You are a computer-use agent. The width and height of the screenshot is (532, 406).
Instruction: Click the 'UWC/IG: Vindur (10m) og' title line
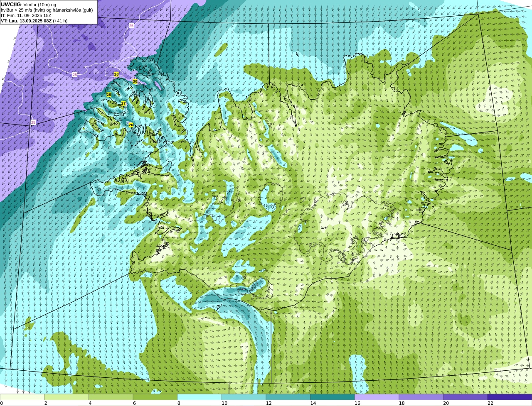coord(29,5)
